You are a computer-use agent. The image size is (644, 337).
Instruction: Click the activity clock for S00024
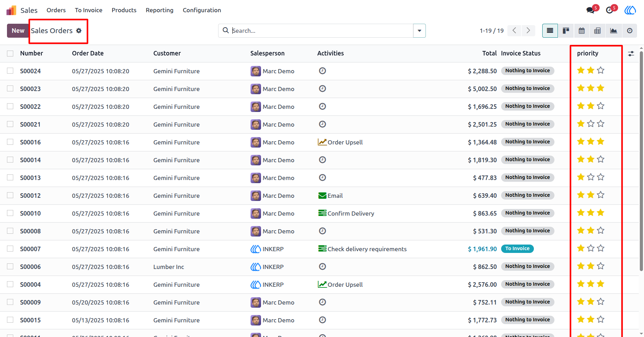(x=322, y=71)
